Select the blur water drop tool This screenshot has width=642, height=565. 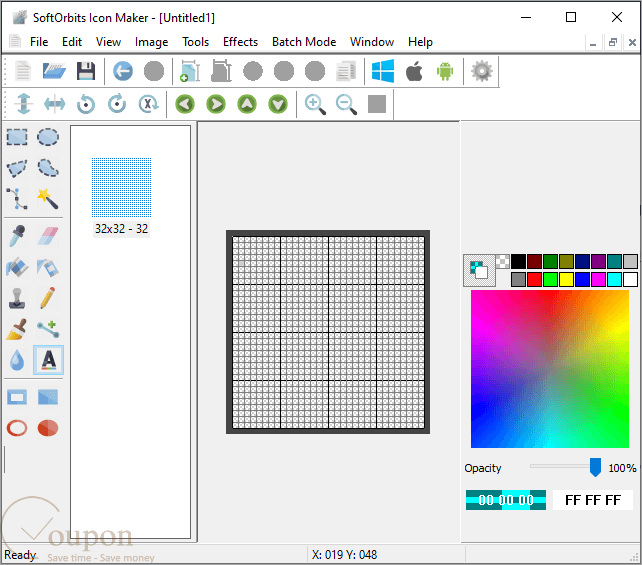pos(17,360)
